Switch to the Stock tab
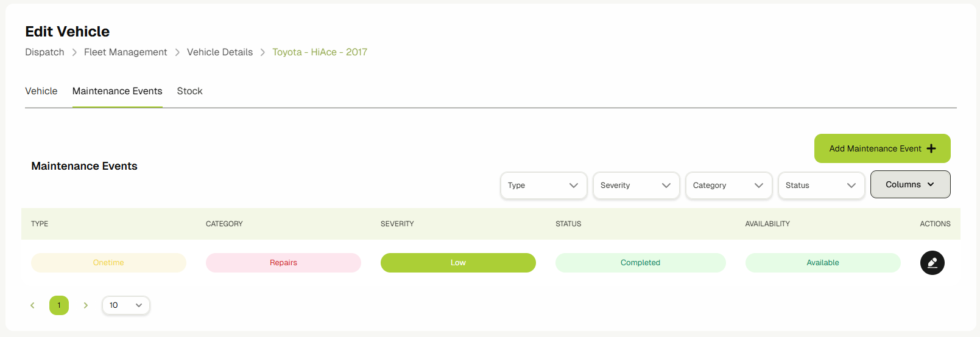980x337 pixels. (x=189, y=91)
